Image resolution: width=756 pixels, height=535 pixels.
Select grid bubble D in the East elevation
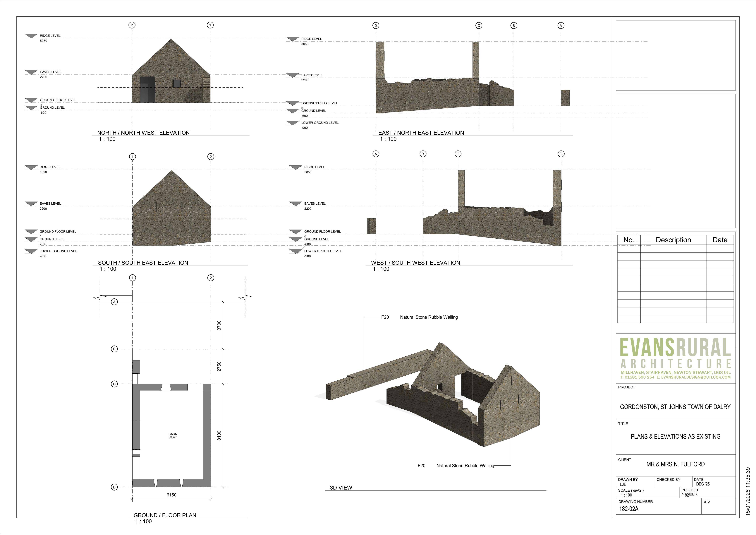[x=376, y=25]
